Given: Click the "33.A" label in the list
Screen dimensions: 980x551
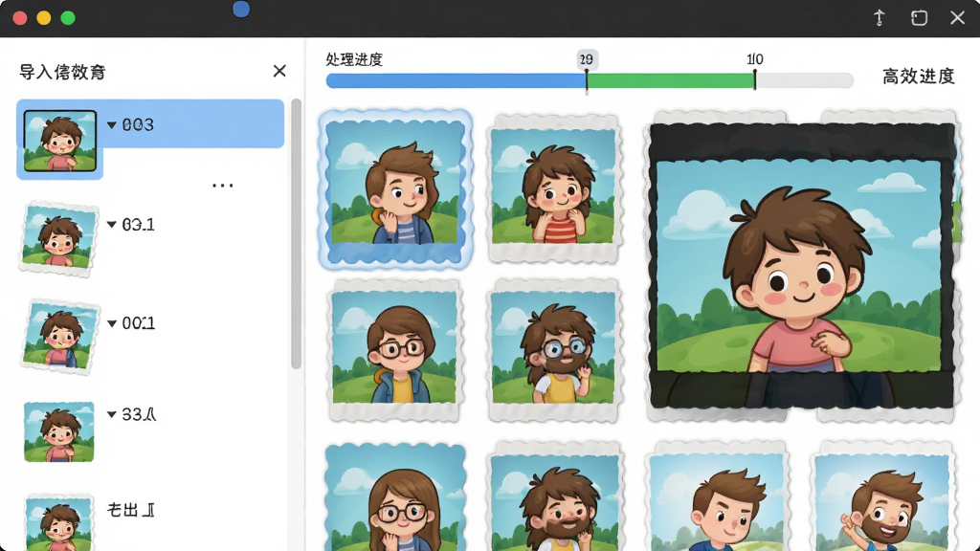Looking at the screenshot, I should click(x=139, y=414).
